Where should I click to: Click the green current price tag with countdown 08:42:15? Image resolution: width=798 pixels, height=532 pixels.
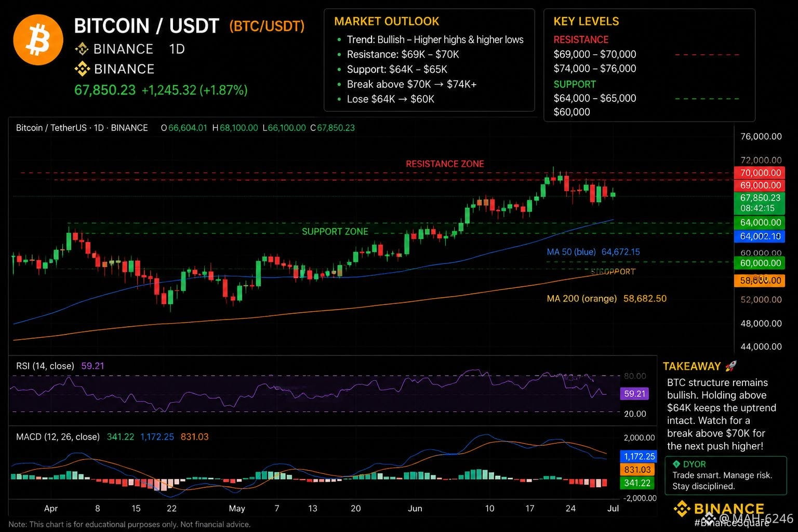[760, 203]
